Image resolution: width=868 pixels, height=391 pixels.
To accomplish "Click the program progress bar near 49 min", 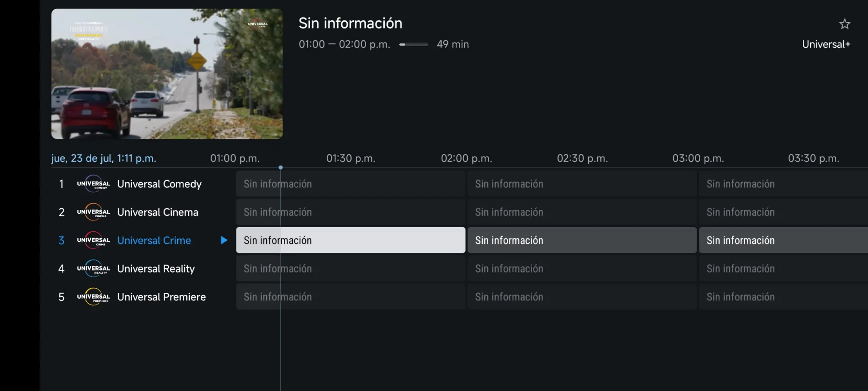I will 413,44.
